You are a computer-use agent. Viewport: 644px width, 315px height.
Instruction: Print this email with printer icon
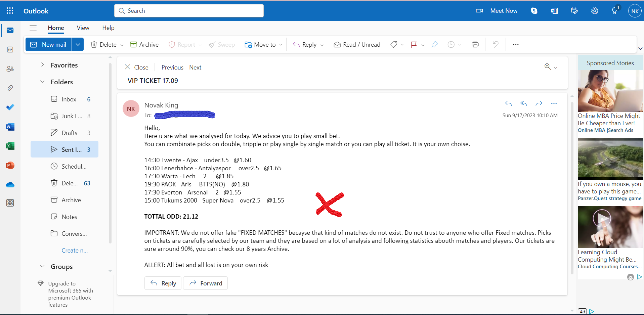click(x=475, y=44)
